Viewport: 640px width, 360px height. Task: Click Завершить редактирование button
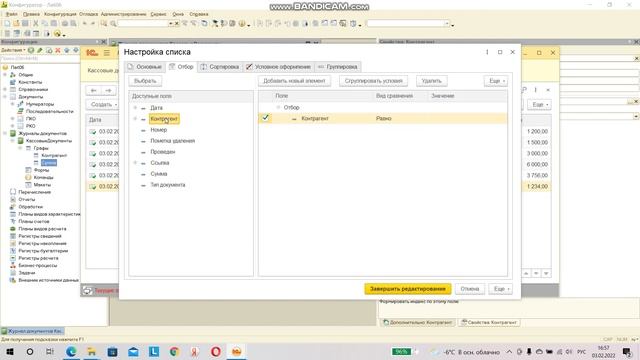coord(408,289)
